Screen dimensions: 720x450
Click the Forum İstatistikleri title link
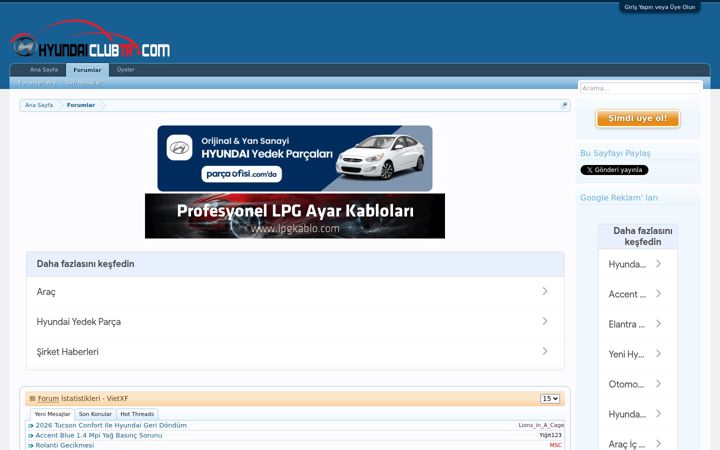point(83,399)
